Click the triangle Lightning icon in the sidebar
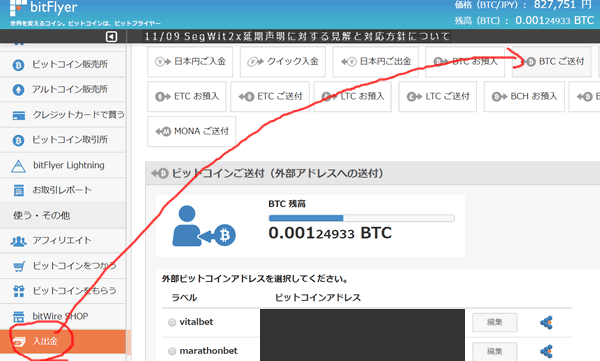600x361 pixels. click(18, 166)
